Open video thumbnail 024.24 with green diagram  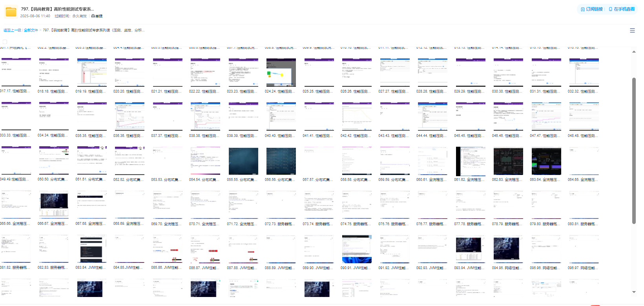281,73
